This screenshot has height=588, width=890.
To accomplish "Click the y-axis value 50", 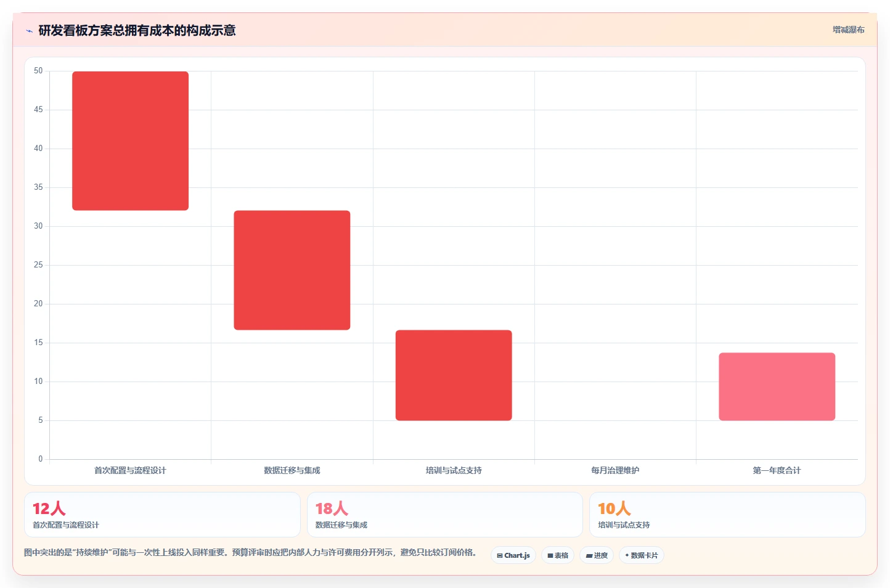I will pos(38,71).
